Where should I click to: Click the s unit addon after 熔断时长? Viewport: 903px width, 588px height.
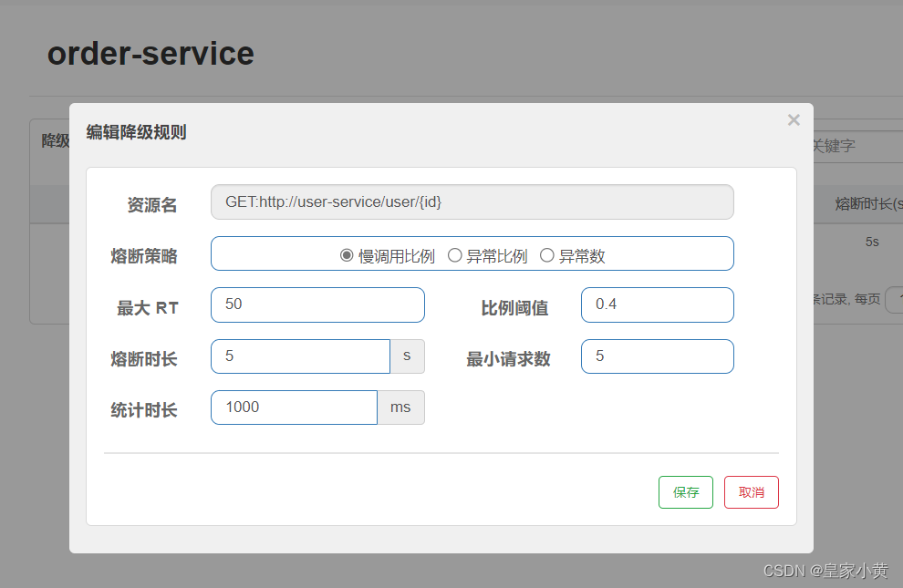(407, 356)
